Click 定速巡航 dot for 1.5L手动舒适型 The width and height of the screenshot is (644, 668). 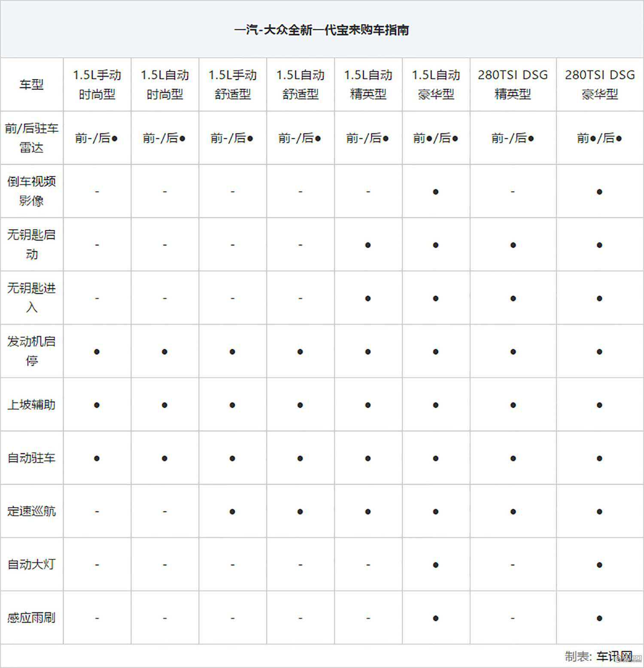(x=232, y=512)
